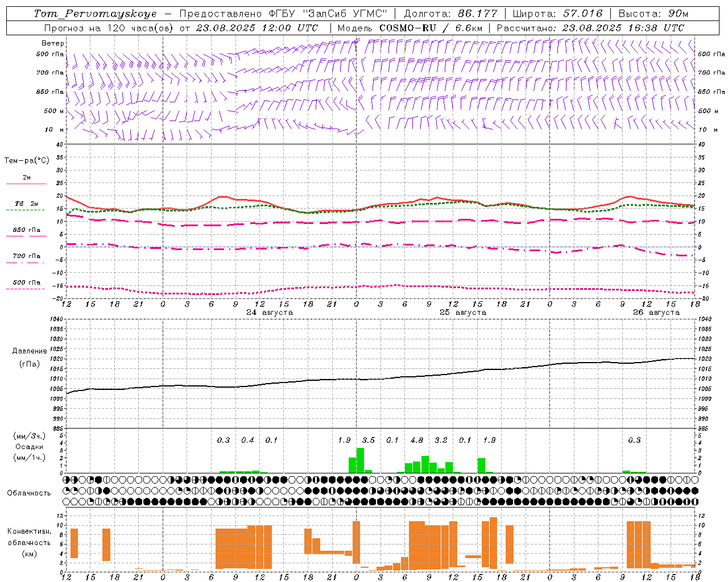Click the date label 26 августа
The image size is (728, 582).
pyautogui.click(x=656, y=313)
